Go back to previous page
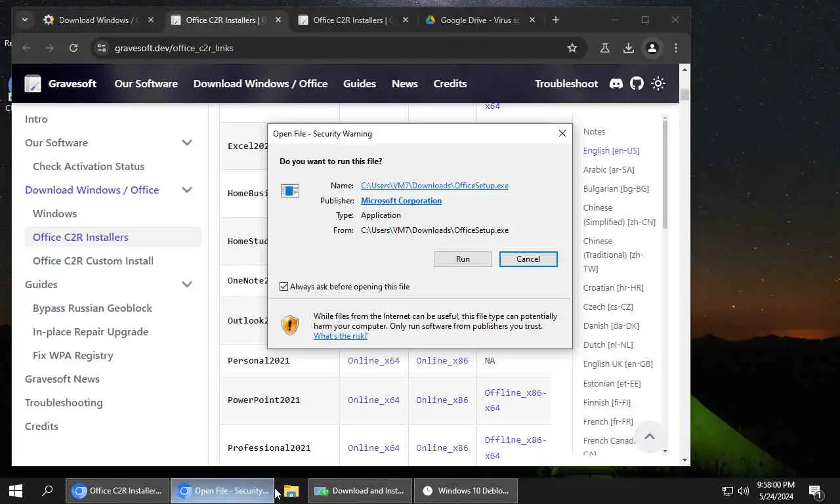 click(26, 48)
